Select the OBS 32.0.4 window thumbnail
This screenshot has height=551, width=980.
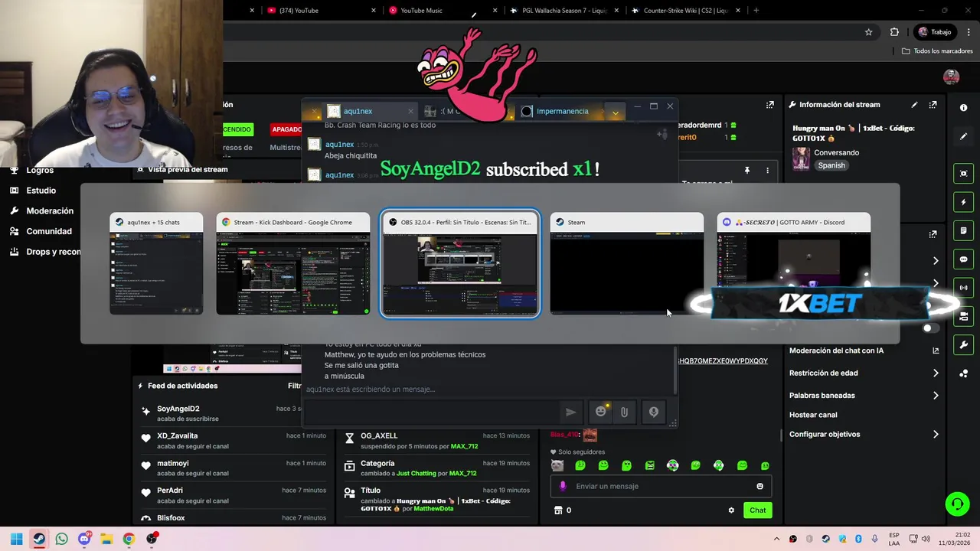coord(459,264)
